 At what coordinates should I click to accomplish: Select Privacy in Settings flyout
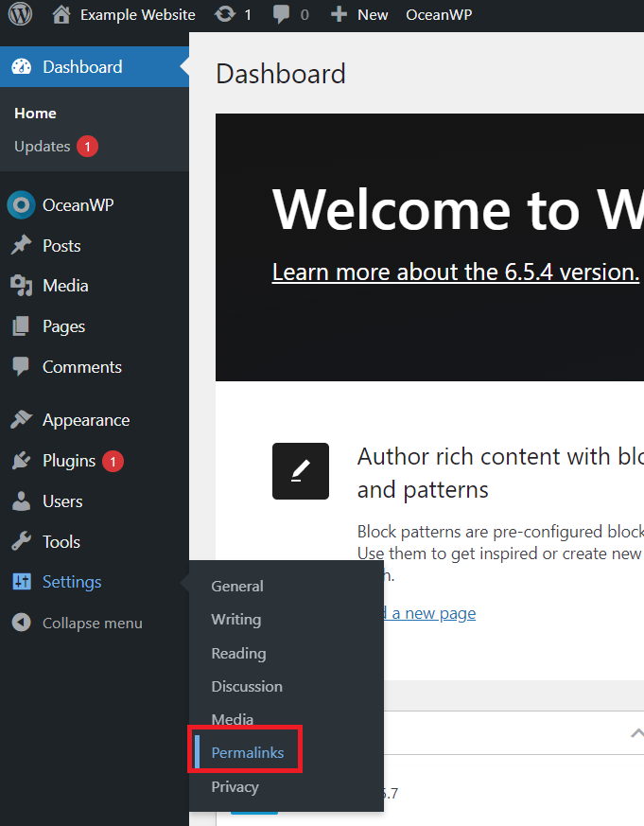[235, 786]
